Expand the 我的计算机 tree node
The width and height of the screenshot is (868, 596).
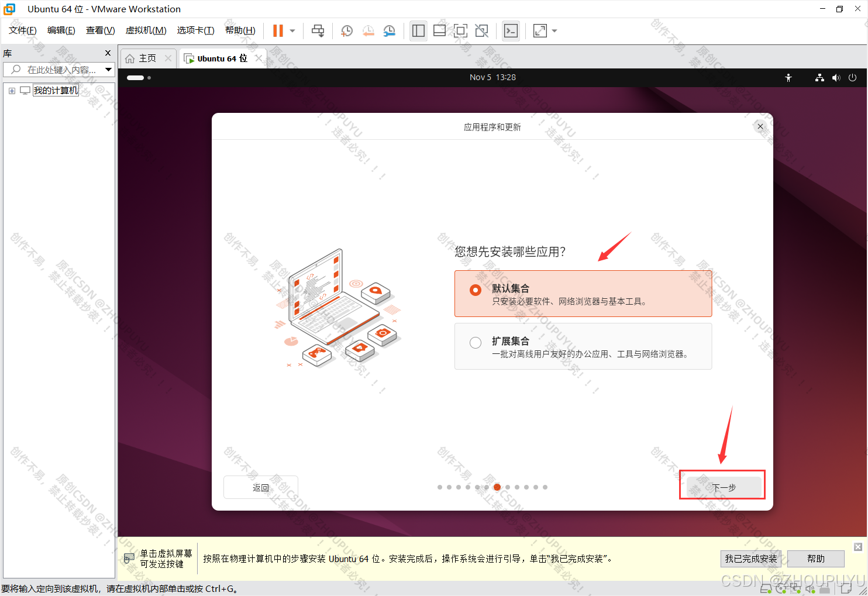[12, 91]
